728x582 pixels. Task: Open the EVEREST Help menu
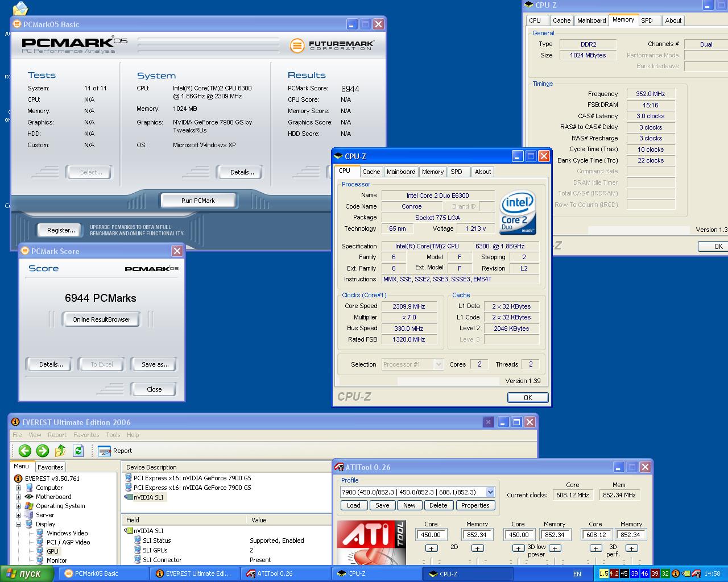pyautogui.click(x=133, y=435)
